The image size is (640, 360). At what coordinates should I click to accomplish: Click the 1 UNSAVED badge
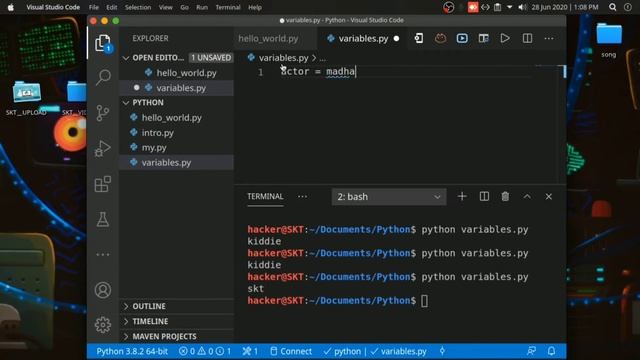click(211, 58)
